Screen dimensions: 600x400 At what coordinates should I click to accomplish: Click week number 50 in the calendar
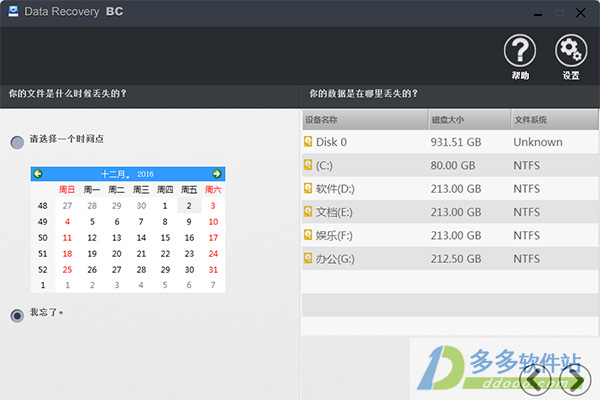(x=42, y=238)
